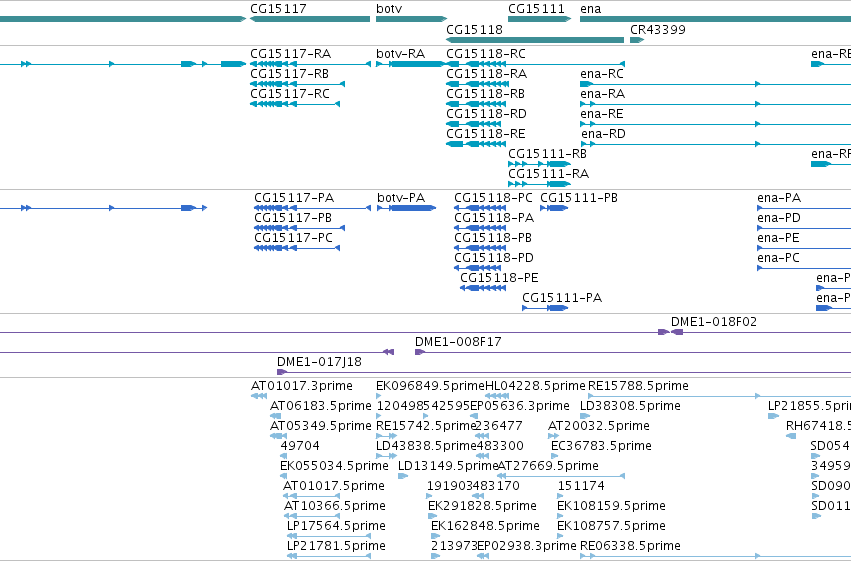
Task: Click EST EP05636.3prime
Action: (519, 406)
